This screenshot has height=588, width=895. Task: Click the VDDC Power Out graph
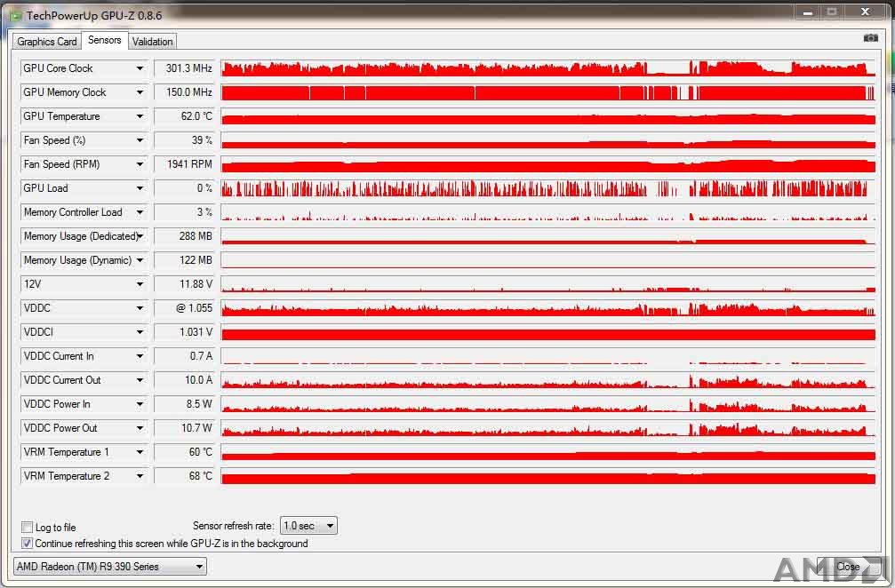tap(548, 428)
